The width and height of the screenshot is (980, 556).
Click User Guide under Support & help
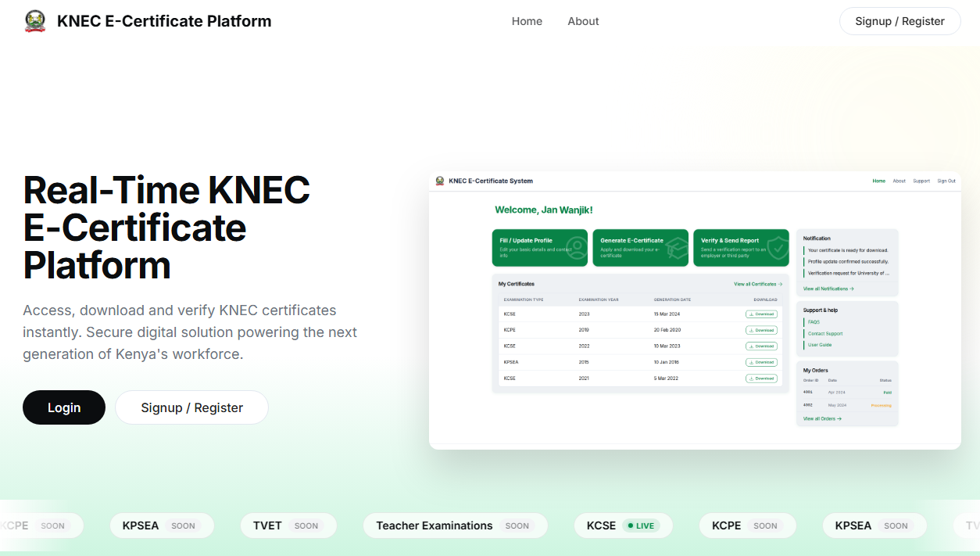point(820,345)
